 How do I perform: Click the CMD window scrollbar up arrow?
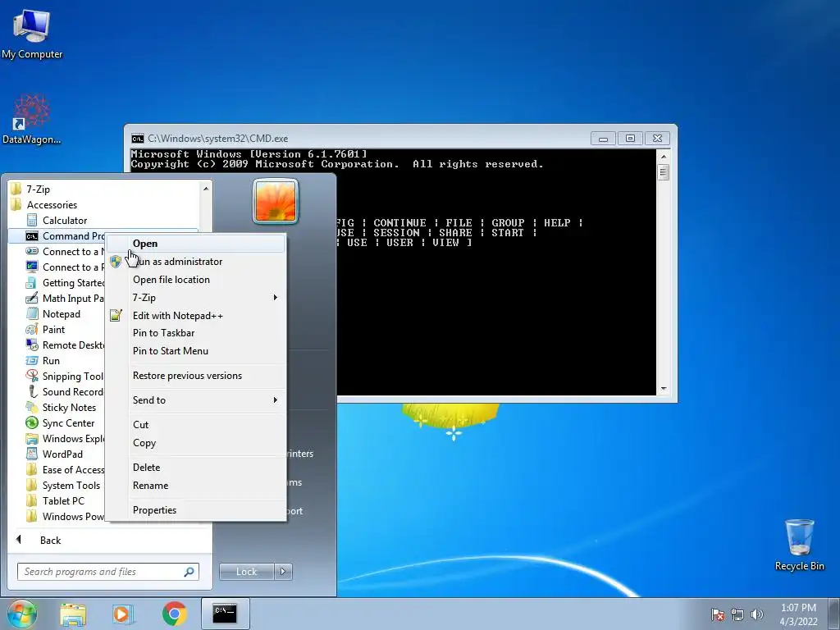[663, 157]
